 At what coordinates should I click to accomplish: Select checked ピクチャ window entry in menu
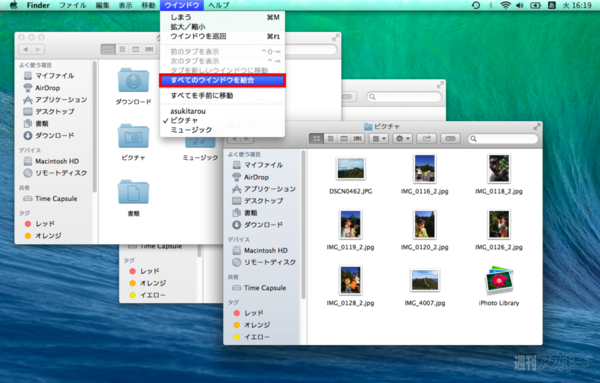(x=222, y=121)
